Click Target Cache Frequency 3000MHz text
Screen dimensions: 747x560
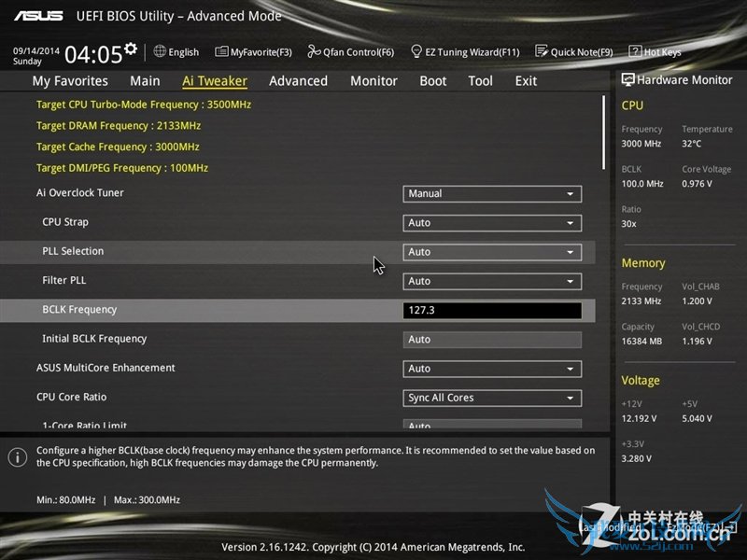[118, 147]
